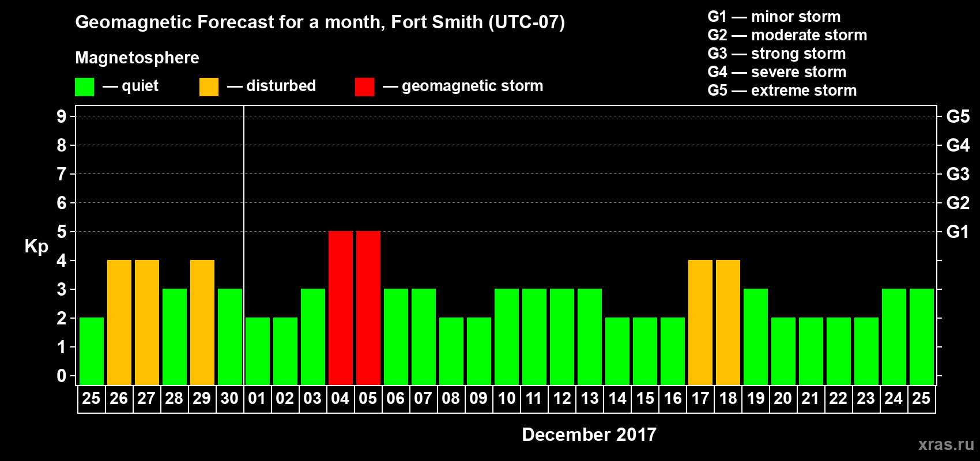Select the green bar for December 21
980x461 pixels.
coord(811,351)
